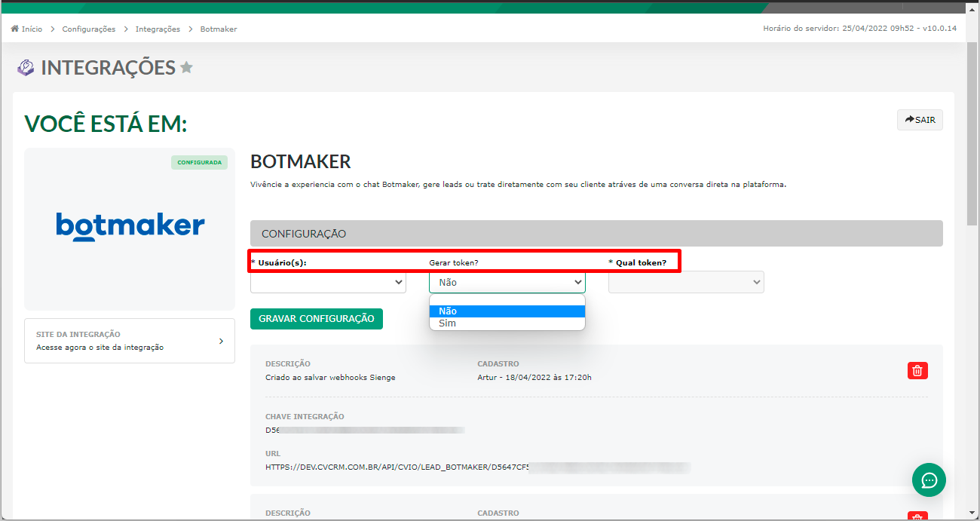
Task: Select the Não option in list
Action: [x=507, y=311]
